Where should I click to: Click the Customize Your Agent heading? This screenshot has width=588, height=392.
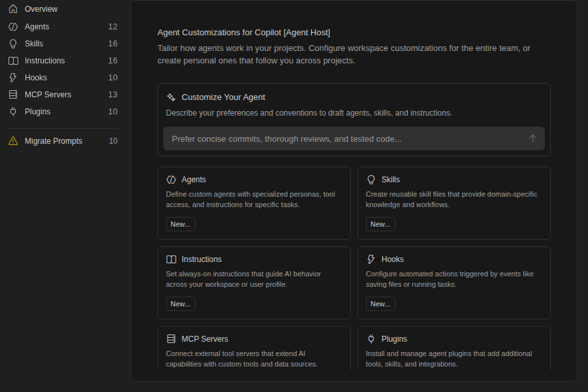point(223,97)
